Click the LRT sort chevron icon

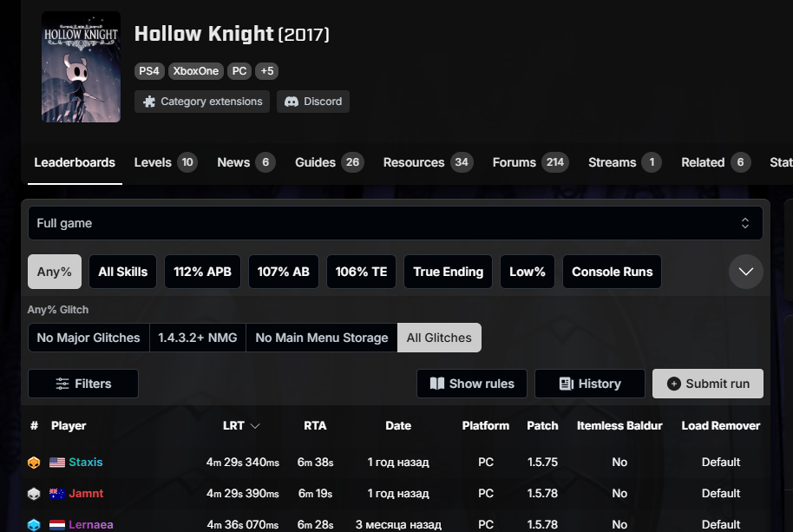click(255, 426)
